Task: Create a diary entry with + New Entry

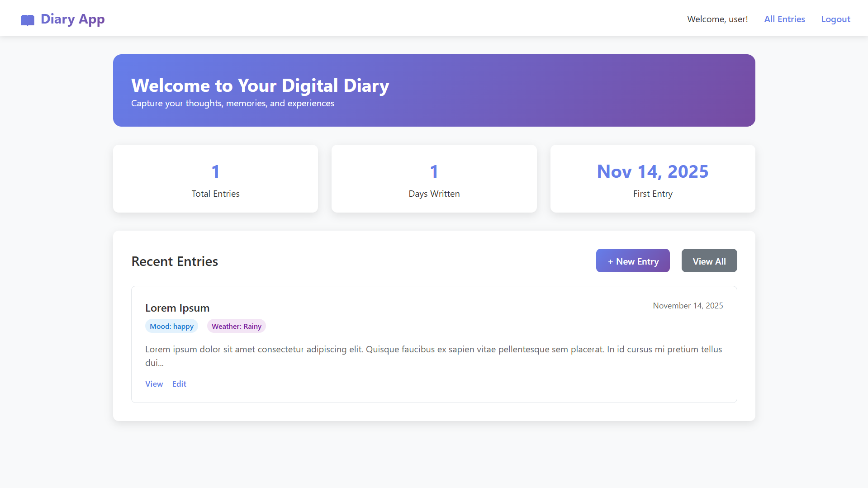Action: point(632,261)
